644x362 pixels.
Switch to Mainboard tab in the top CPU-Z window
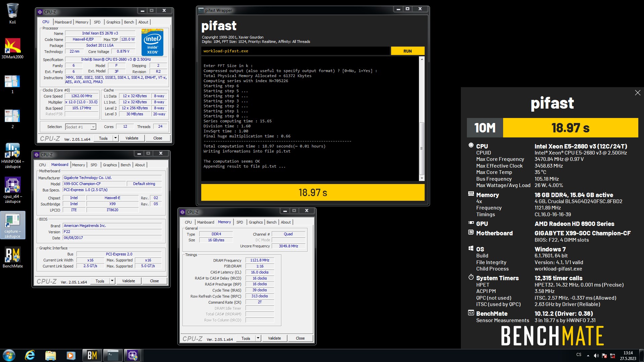pyautogui.click(x=63, y=22)
